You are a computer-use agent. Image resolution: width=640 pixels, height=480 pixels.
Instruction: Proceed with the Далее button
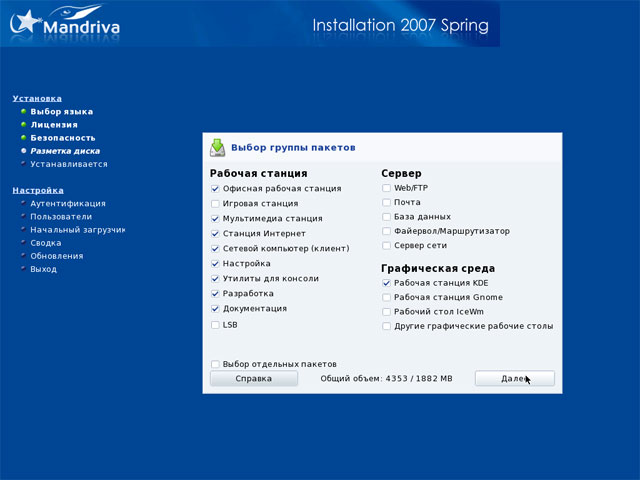pos(515,378)
